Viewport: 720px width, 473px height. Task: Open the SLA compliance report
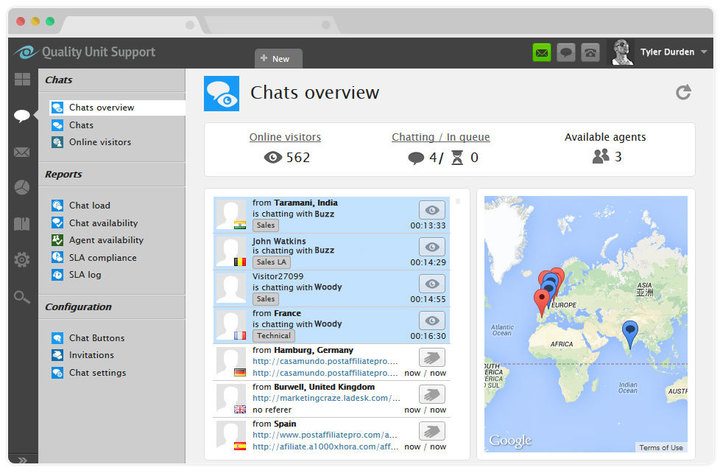pos(102,258)
